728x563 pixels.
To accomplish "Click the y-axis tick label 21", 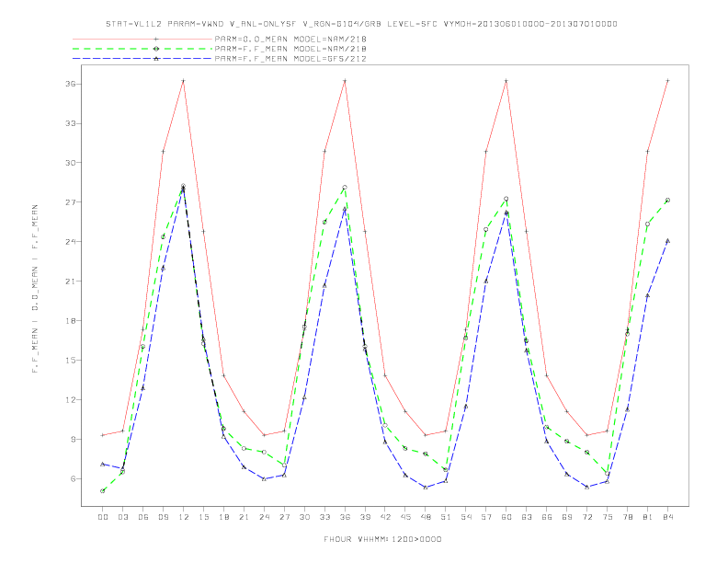I will 70,281.
